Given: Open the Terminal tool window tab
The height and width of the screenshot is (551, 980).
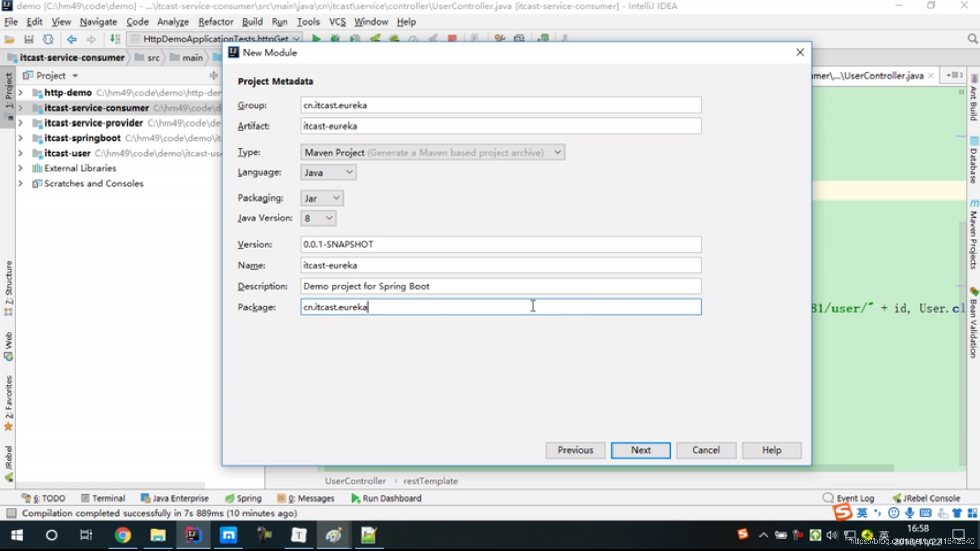Looking at the screenshot, I should click(103, 498).
